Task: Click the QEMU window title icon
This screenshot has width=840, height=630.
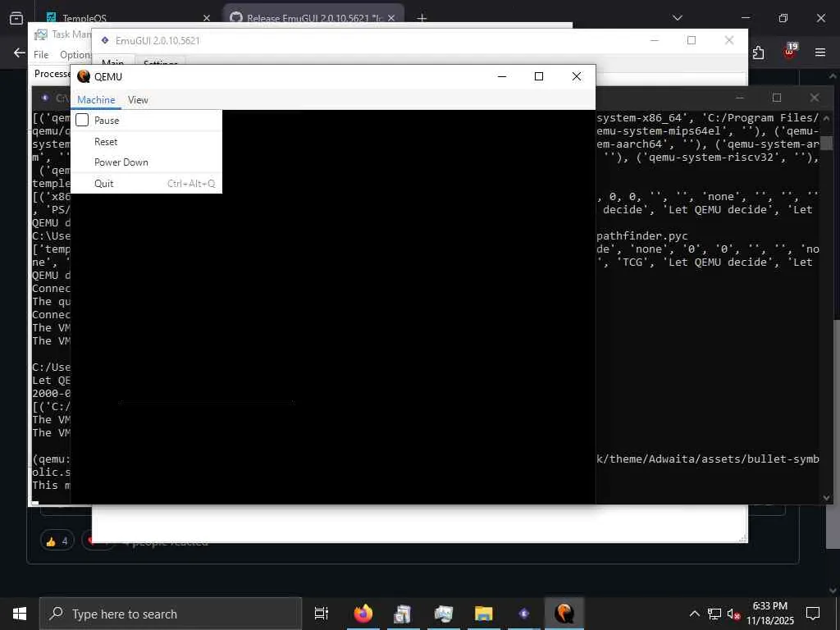Action: pos(84,76)
